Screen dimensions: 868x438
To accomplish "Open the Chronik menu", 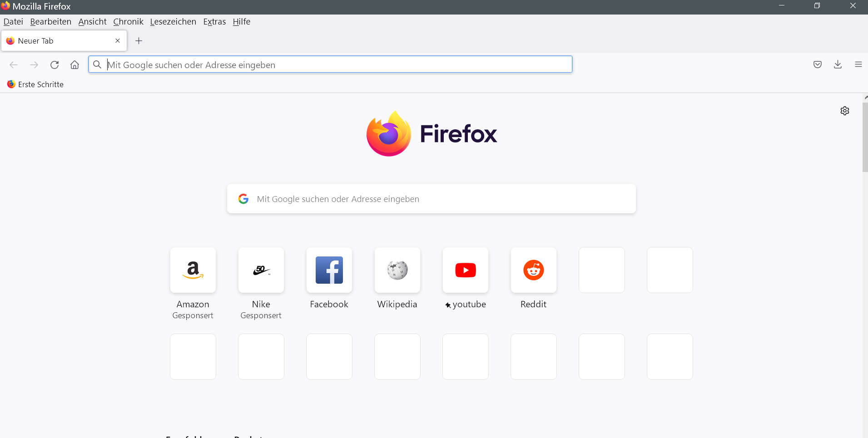I will [x=128, y=22].
